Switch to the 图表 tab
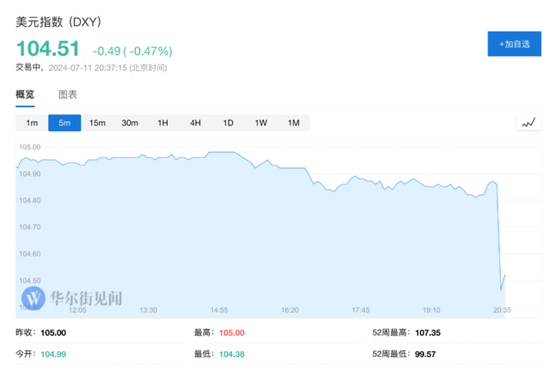 [68, 94]
